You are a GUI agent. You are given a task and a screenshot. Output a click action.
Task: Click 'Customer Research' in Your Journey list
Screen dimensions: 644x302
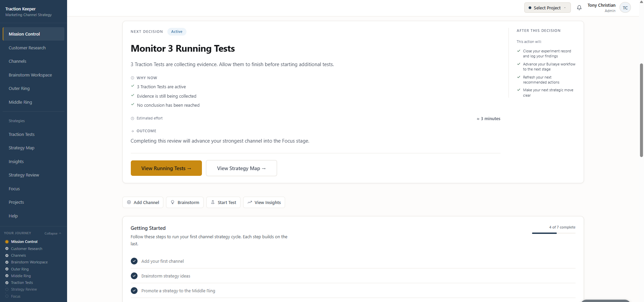[26, 249]
